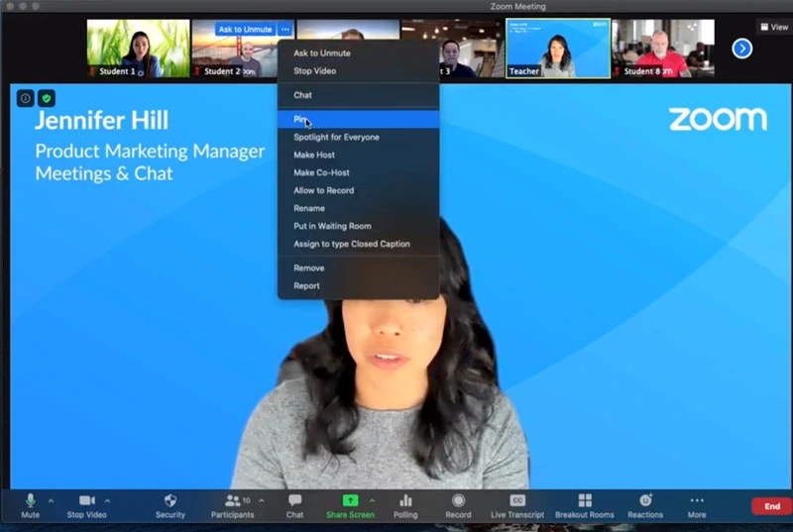This screenshot has width=793, height=532.
Task: Click the blue Ask to Unmute button
Action: pos(245,30)
